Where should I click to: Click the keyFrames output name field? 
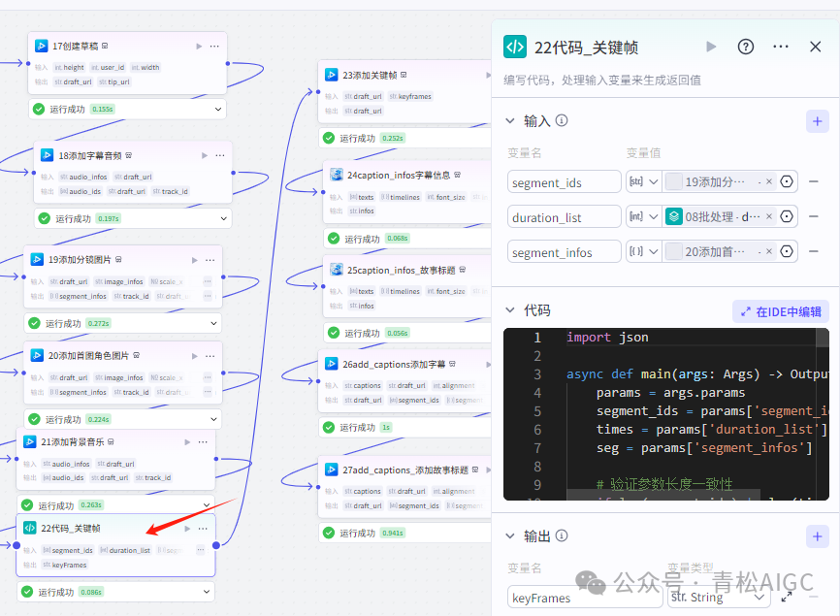tap(563, 598)
